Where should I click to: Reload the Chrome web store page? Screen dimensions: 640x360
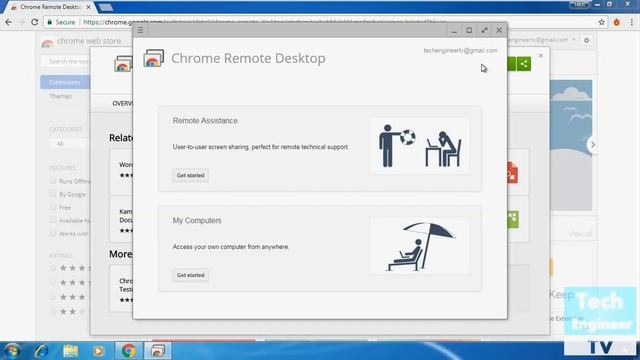tap(35, 22)
